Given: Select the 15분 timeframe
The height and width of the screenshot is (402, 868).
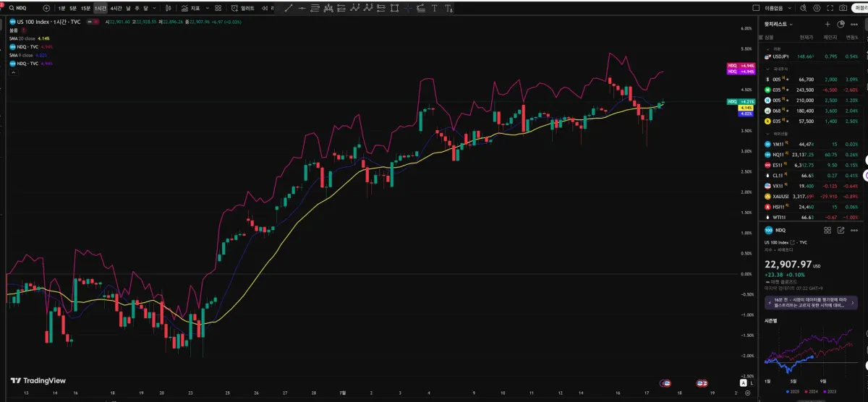Looking at the screenshot, I should click(x=85, y=8).
